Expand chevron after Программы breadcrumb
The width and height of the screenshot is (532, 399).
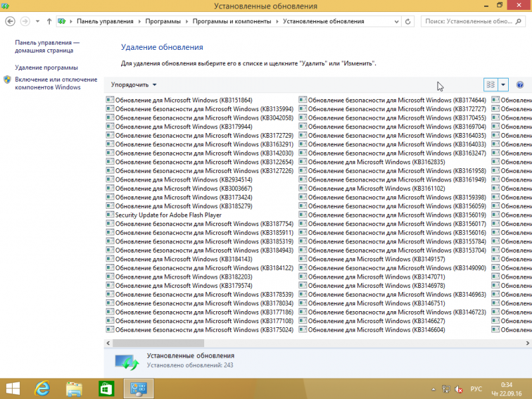(x=187, y=21)
